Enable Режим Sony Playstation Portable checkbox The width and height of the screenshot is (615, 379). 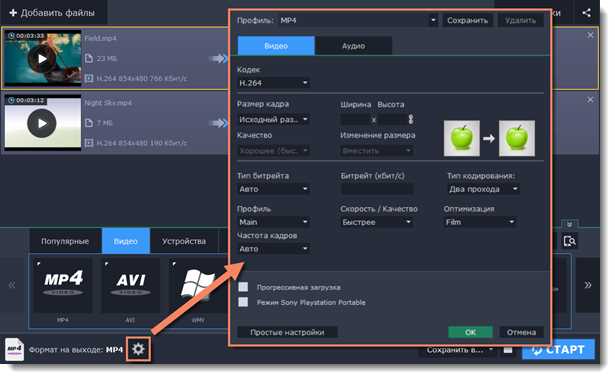(x=243, y=302)
